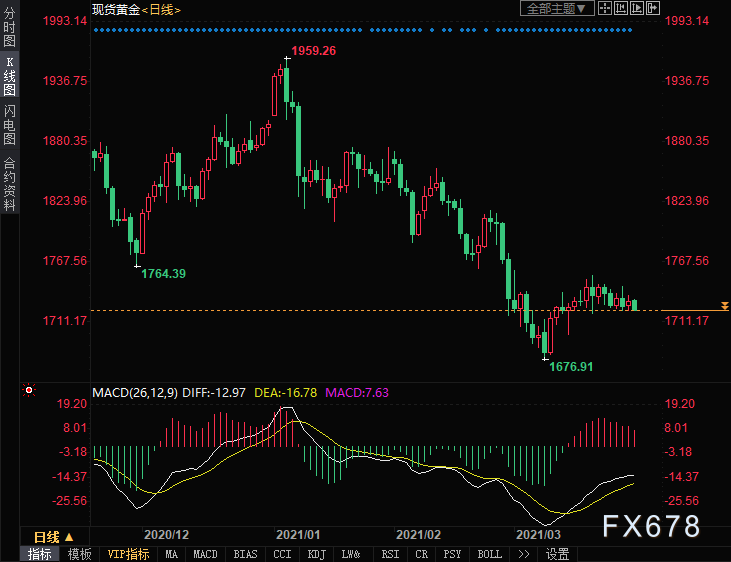The height and width of the screenshot is (562, 731).
Task: Click the left axis 1880.35 price label
Action: coord(65,140)
